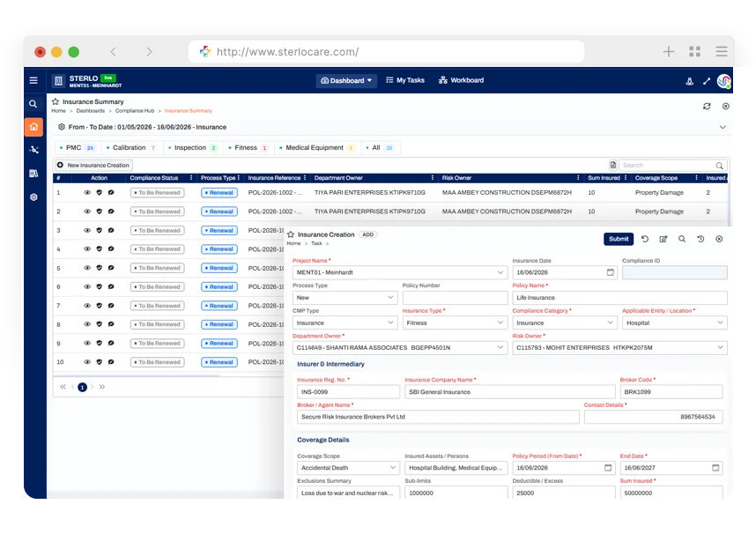View row 7 with the eye icon
Screen dimensions: 756x534
[87, 306]
